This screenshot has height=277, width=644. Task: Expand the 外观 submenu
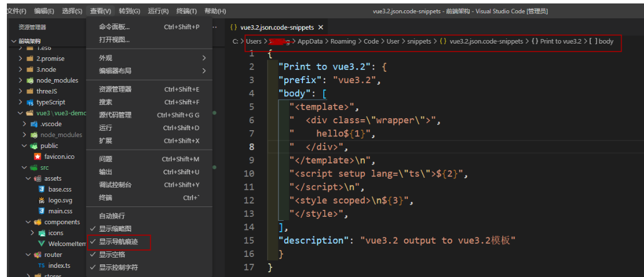[149, 58]
